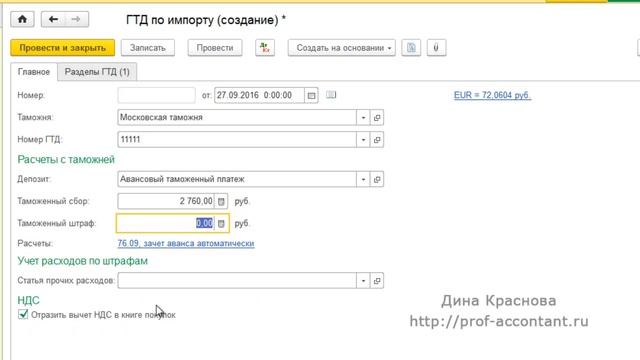Click the Учет расходов по штрафам heading
Screen dimensions: 640x360
pyautogui.click(x=82, y=261)
